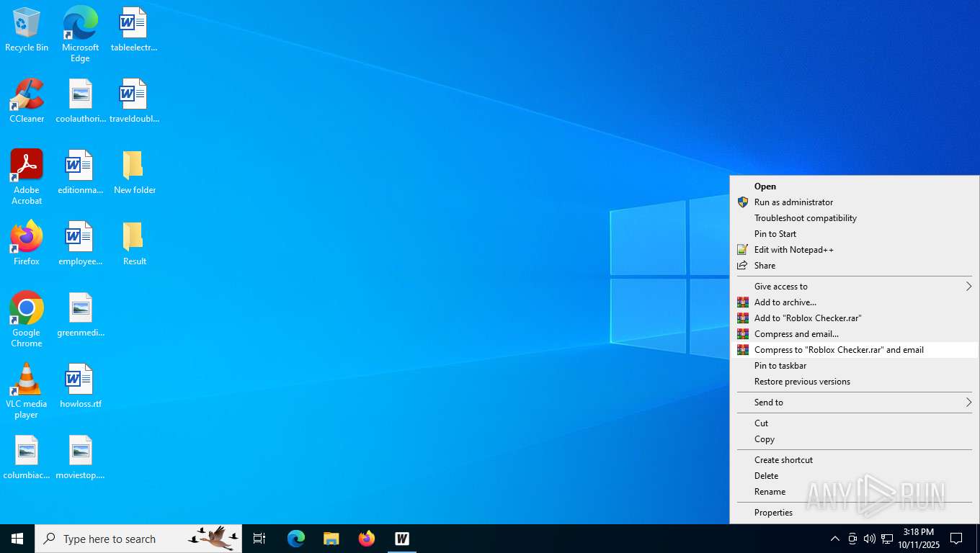980x553 pixels.
Task: Launch Microsoft Edge from the desktop
Action: coord(80,35)
